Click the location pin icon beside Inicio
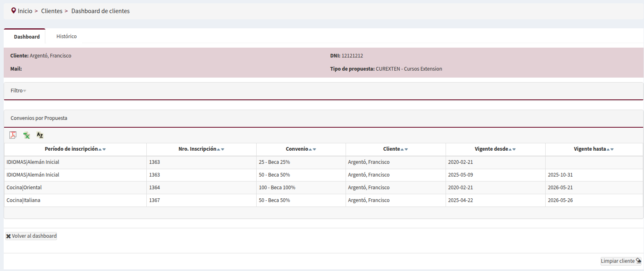644x271 pixels. coord(14,11)
